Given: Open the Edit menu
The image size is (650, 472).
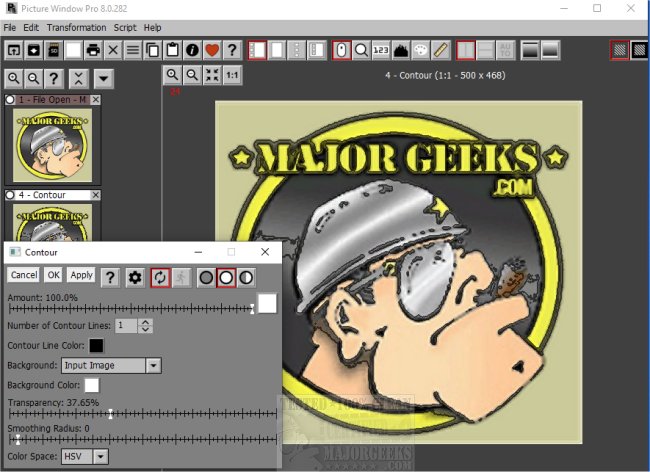Looking at the screenshot, I should [x=31, y=28].
